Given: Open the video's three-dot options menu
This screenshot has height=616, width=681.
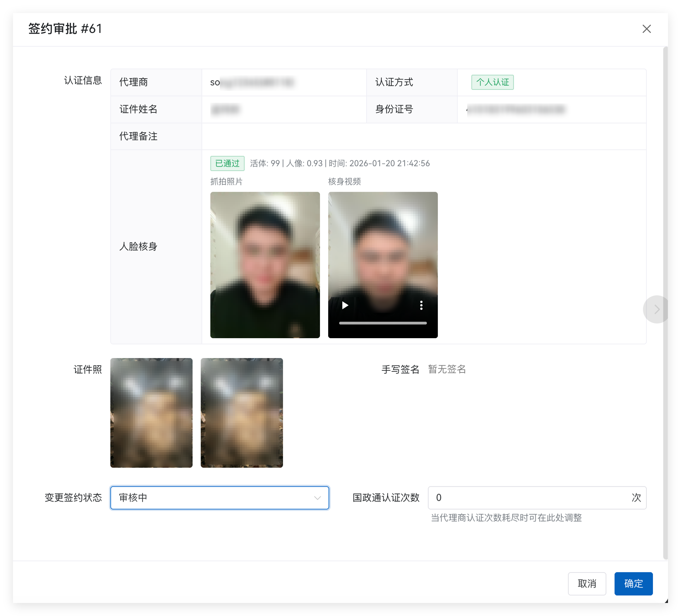Looking at the screenshot, I should point(421,305).
